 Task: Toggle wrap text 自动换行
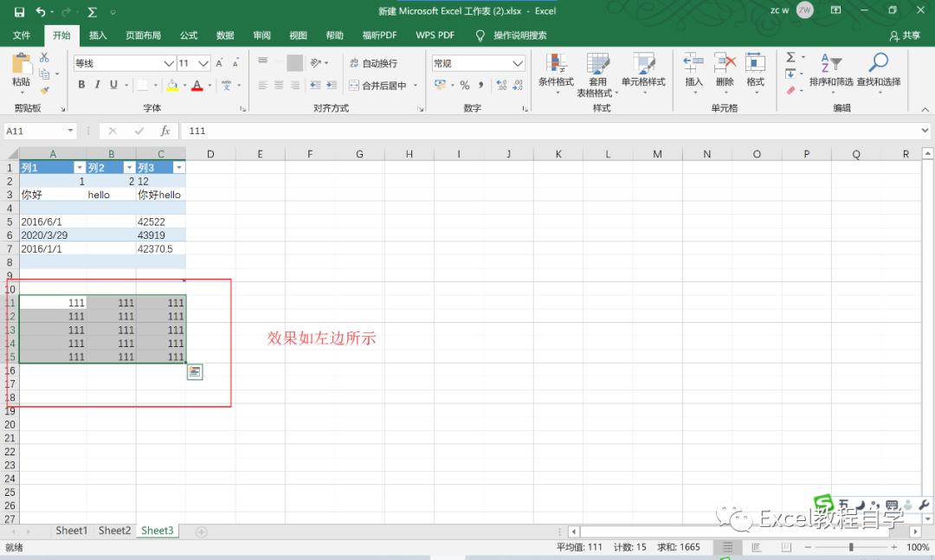click(373, 63)
